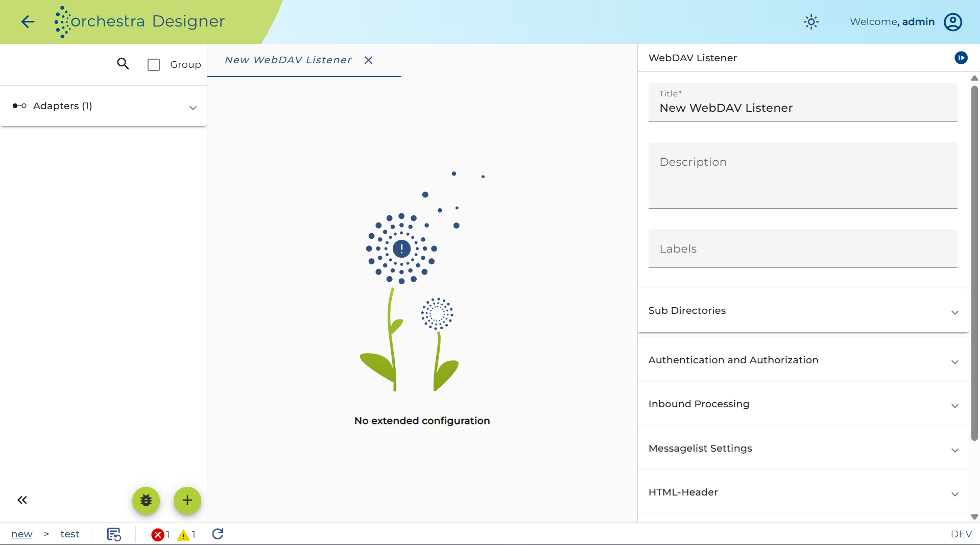Toggle the light/dark theme sun icon
980x545 pixels.
[811, 22]
